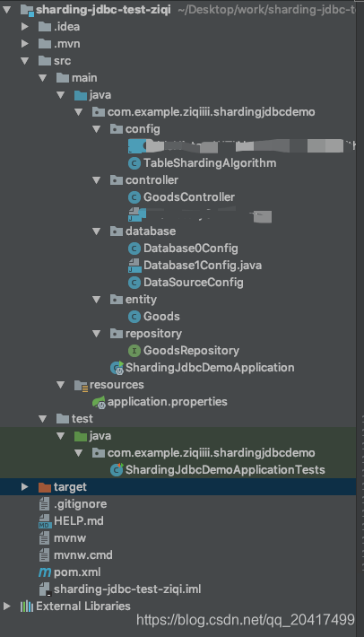Image resolution: width=364 pixels, height=637 pixels.
Task: Click the src folder icon
Action: (x=45, y=60)
